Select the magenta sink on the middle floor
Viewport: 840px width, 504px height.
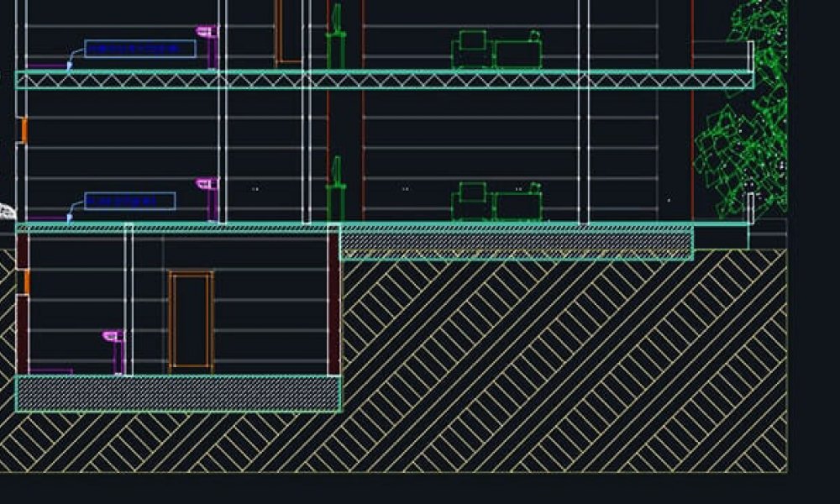[x=207, y=184]
